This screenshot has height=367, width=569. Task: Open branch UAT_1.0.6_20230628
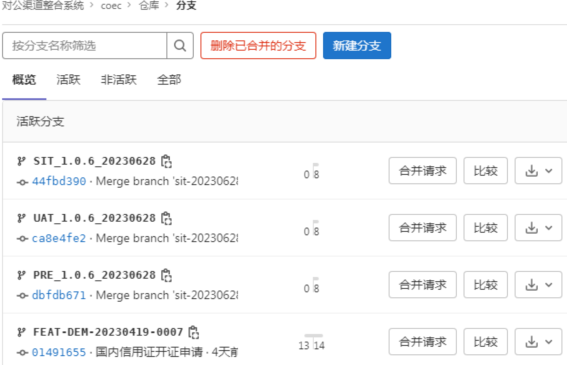[95, 218]
